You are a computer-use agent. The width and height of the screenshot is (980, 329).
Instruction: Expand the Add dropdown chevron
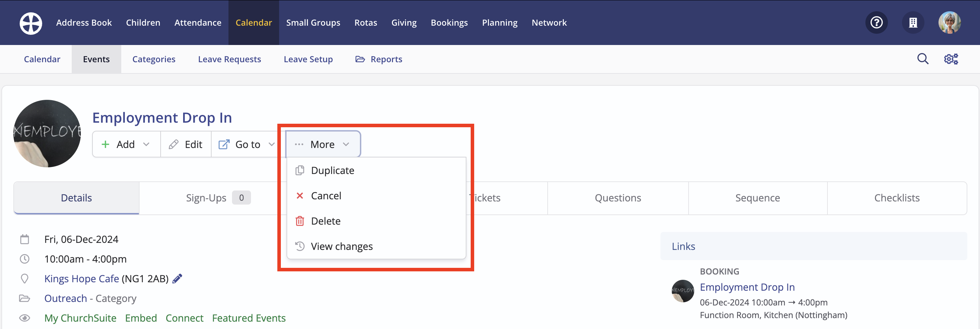[x=146, y=144]
